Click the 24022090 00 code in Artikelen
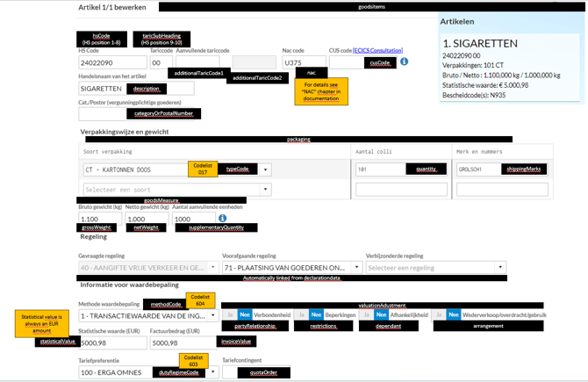This screenshot has width=588, height=382. [x=462, y=55]
